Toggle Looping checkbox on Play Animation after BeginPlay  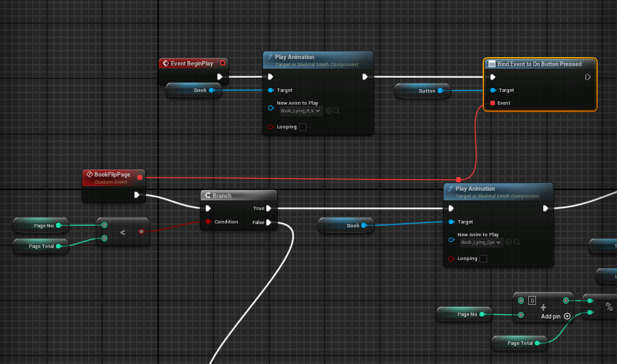tap(303, 127)
